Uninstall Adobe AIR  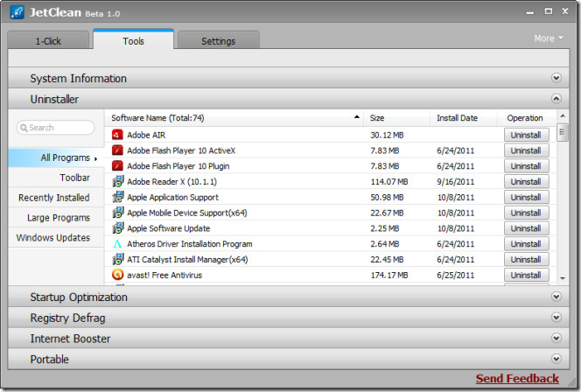coord(526,135)
